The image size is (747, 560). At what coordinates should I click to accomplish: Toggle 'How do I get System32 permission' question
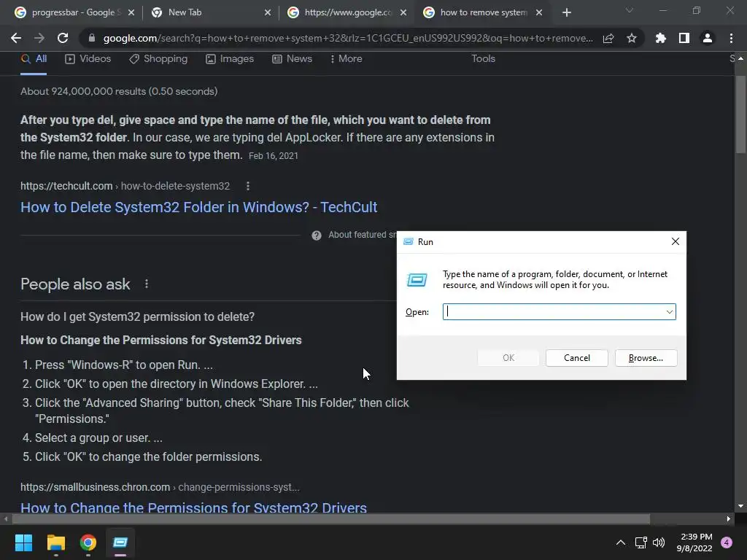(137, 316)
